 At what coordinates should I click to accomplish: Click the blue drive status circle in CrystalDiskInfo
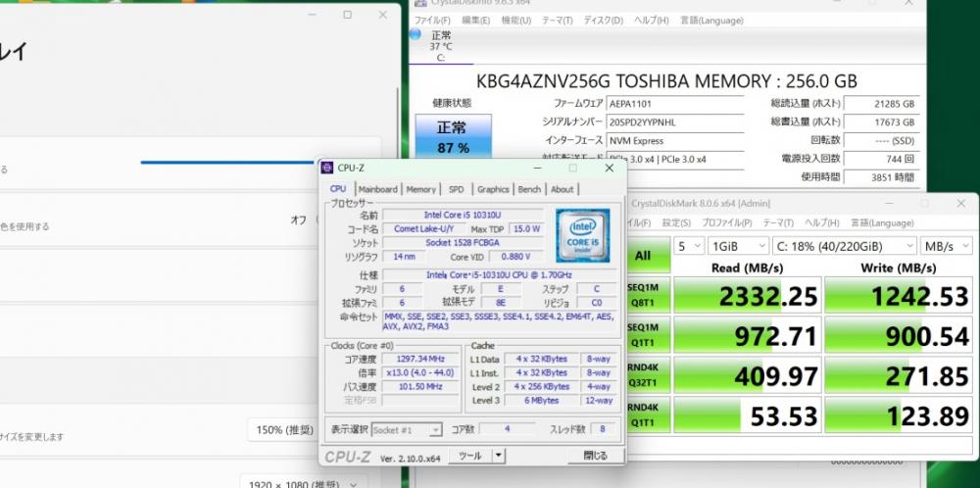[x=415, y=33]
